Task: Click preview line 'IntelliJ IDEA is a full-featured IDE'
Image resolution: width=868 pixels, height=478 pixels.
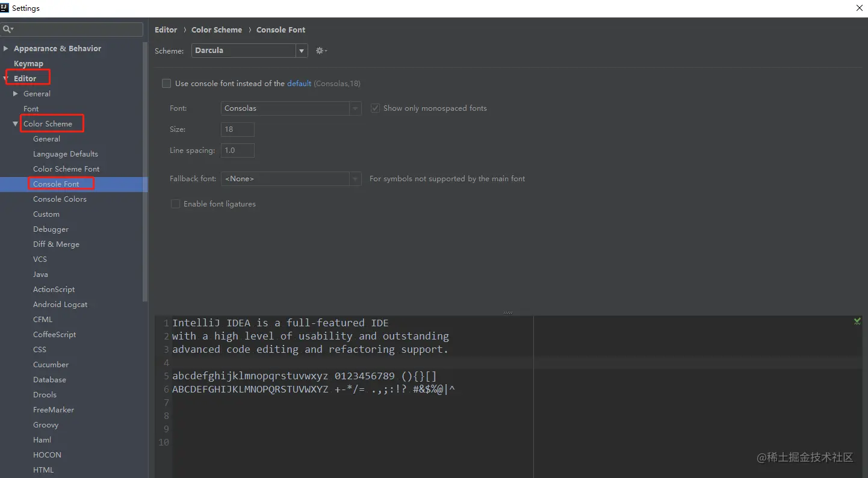Action: coord(281,323)
